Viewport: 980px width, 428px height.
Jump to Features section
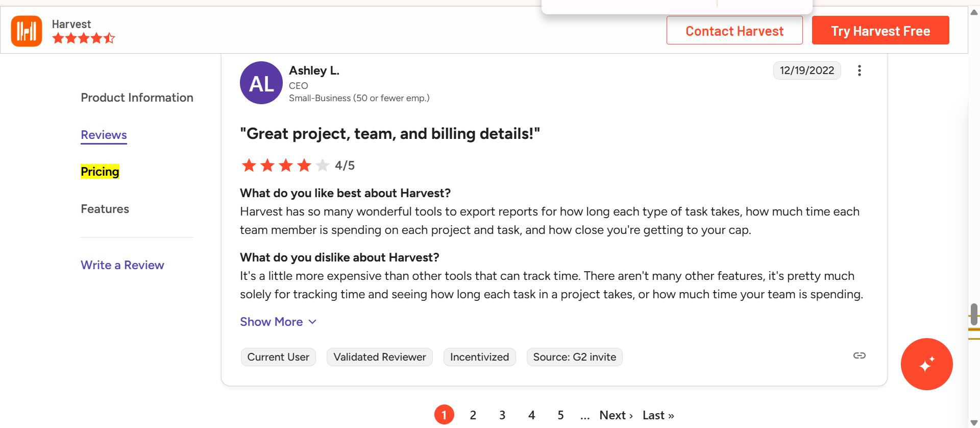105,209
